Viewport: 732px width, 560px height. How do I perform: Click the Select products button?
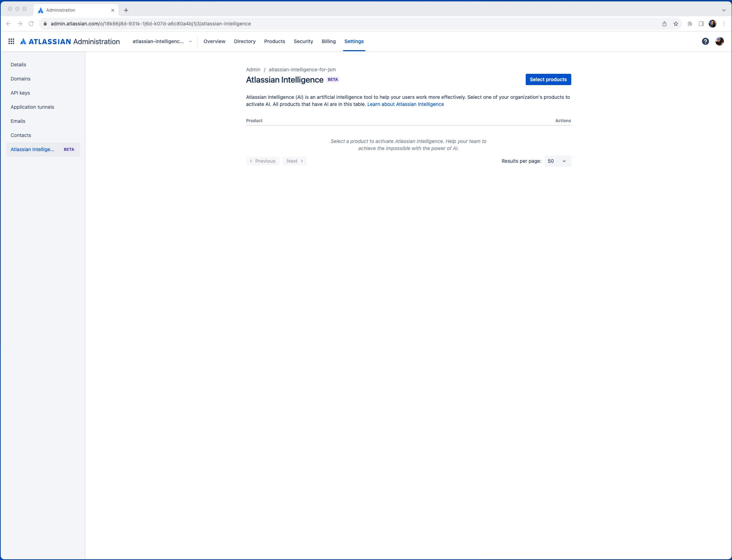[548, 79]
